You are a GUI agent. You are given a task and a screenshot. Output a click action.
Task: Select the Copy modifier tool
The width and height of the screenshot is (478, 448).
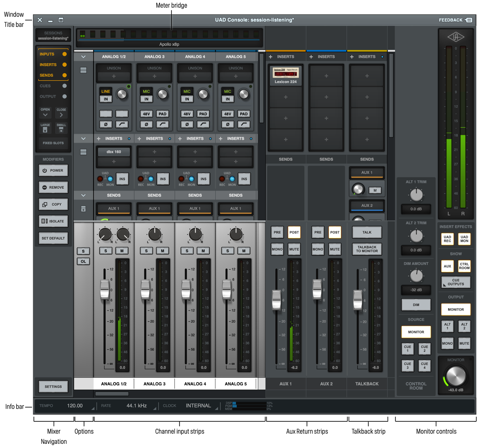click(x=53, y=204)
